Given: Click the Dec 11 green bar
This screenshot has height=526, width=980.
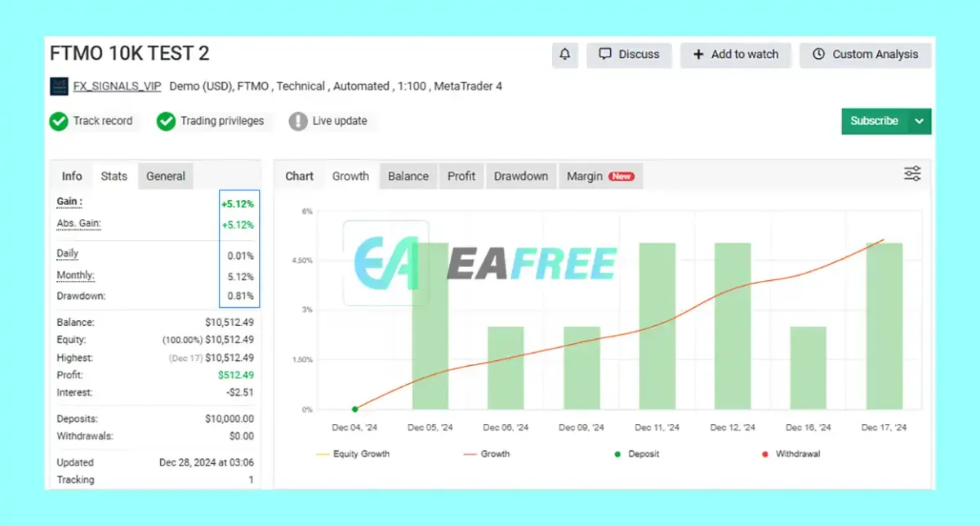Looking at the screenshot, I should [x=657, y=326].
